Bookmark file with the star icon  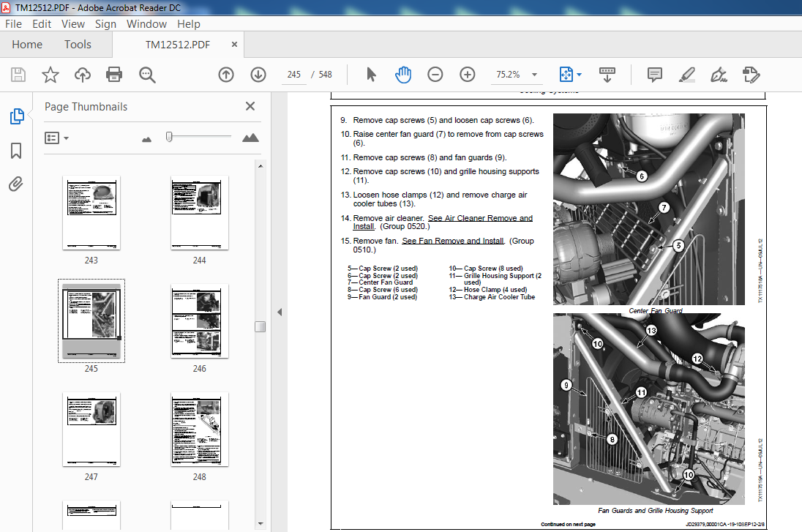[50, 75]
